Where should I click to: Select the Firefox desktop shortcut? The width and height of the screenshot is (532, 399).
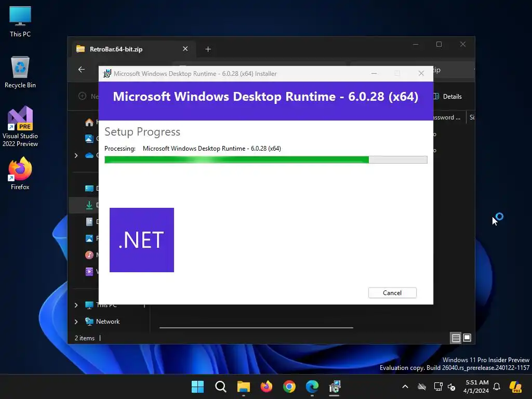[x=20, y=174]
